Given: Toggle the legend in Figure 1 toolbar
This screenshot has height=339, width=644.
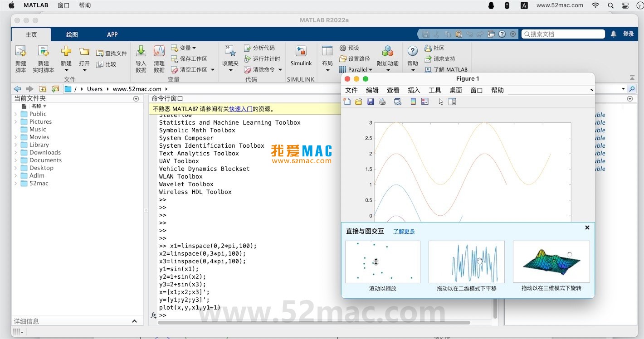Looking at the screenshot, I should (425, 102).
